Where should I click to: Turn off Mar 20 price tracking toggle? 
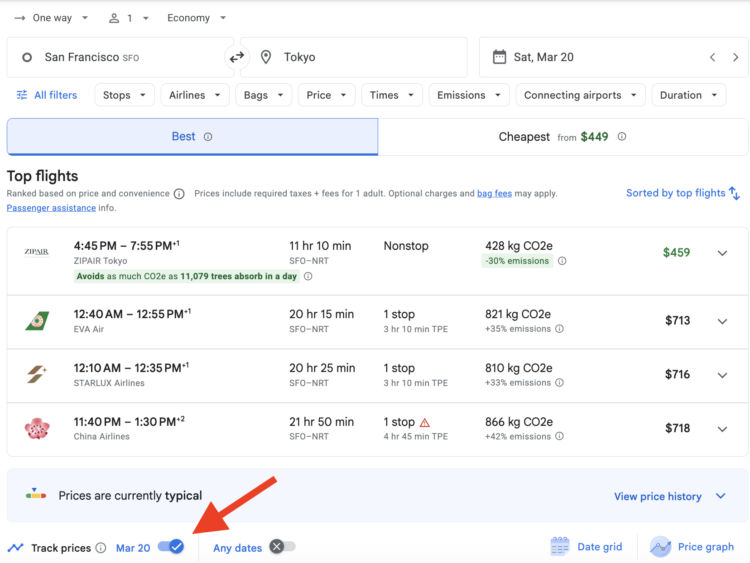171,546
